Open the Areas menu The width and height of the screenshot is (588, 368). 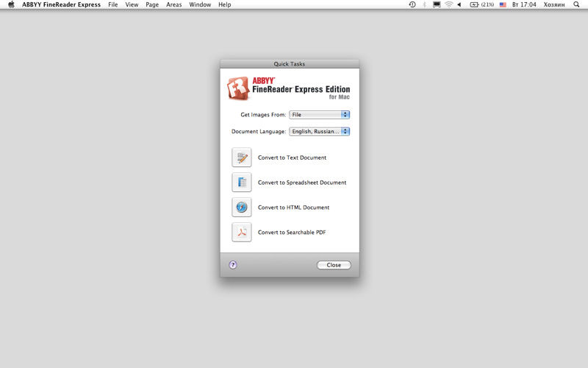pos(174,4)
